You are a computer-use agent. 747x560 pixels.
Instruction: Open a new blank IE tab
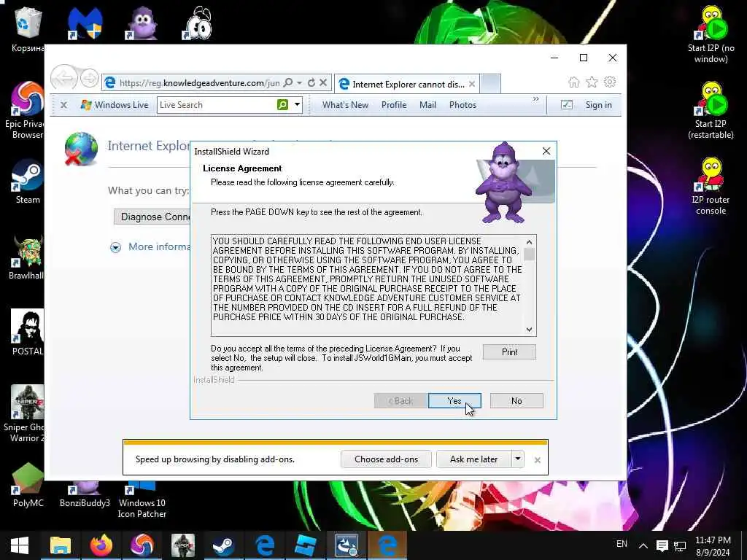[489, 84]
